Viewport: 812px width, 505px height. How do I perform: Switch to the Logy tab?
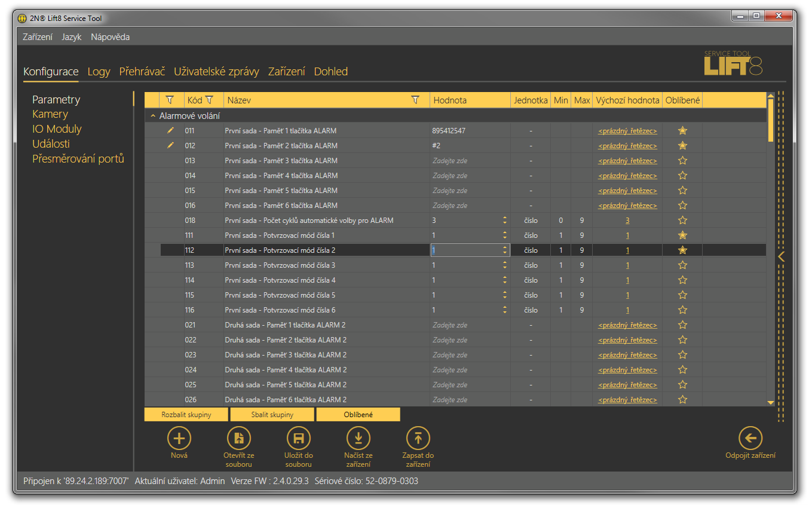tap(99, 72)
